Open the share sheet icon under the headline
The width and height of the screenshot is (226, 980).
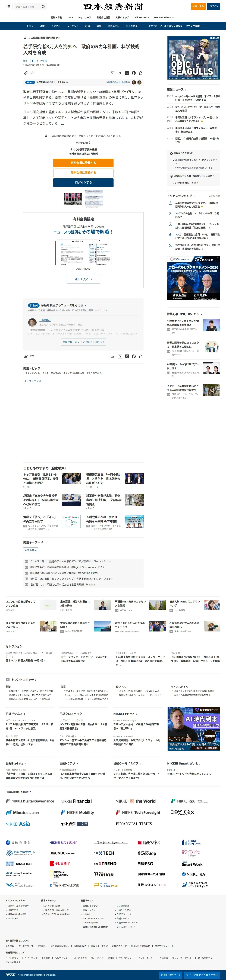point(141,73)
